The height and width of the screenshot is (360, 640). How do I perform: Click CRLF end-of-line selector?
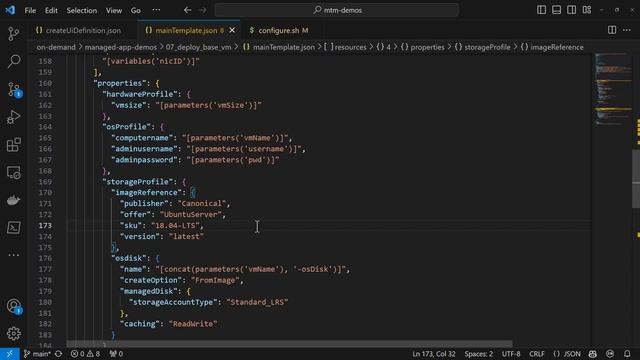click(537, 354)
